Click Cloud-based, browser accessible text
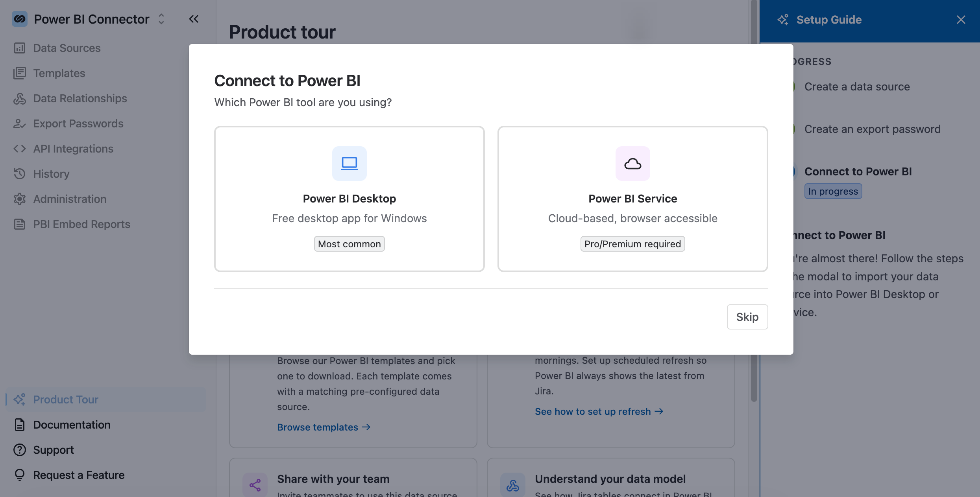This screenshot has height=497, width=980. point(633,218)
